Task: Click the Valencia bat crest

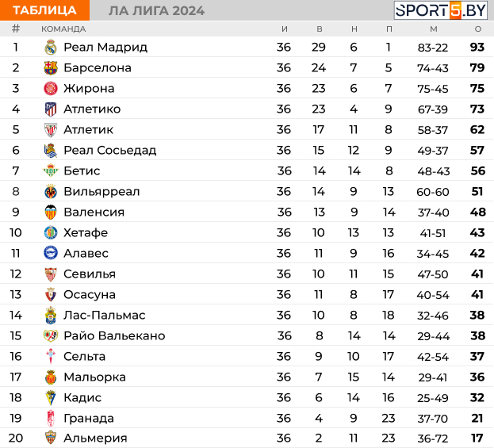Action: pyautogui.click(x=51, y=213)
